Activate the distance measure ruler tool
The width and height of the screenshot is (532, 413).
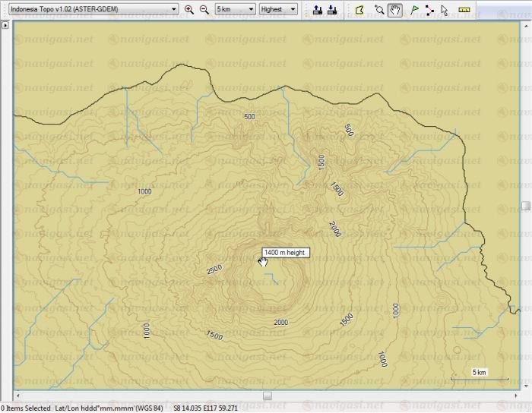pyautogui.click(x=464, y=10)
